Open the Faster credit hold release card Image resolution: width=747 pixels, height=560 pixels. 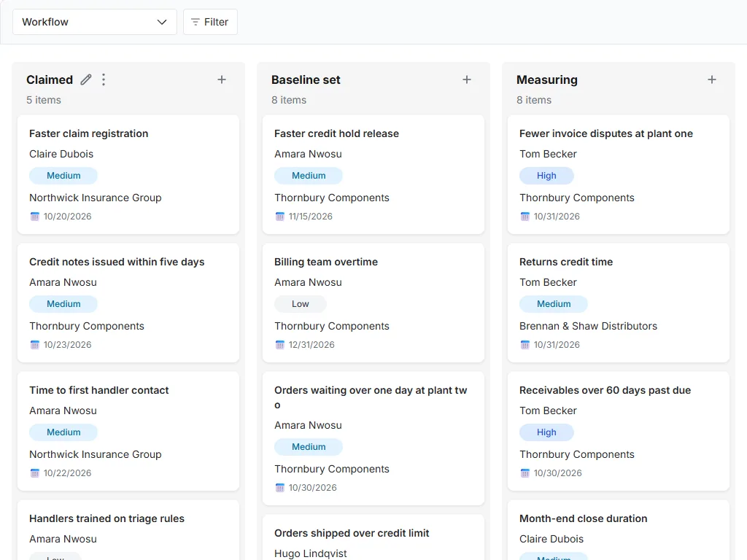click(x=373, y=174)
